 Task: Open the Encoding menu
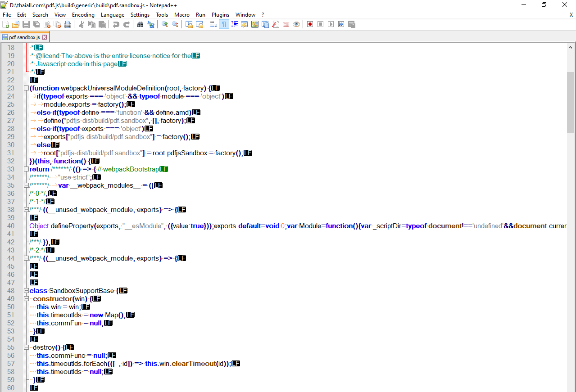(x=83, y=15)
